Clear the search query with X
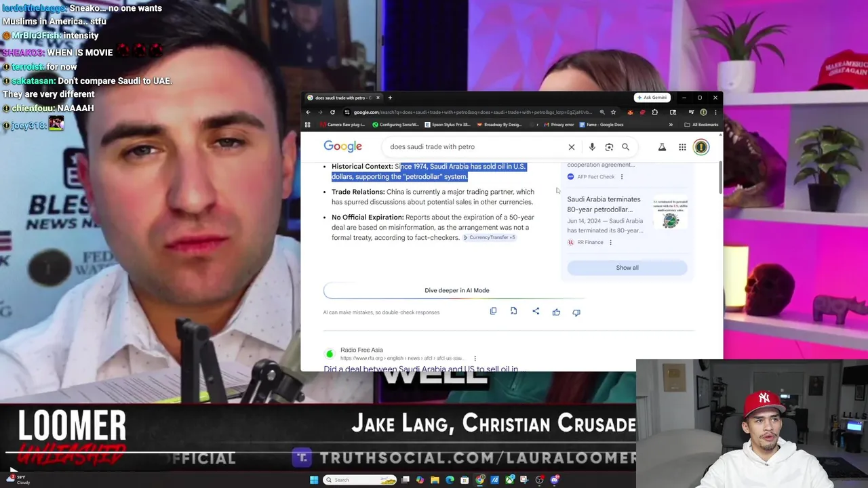 pyautogui.click(x=572, y=147)
